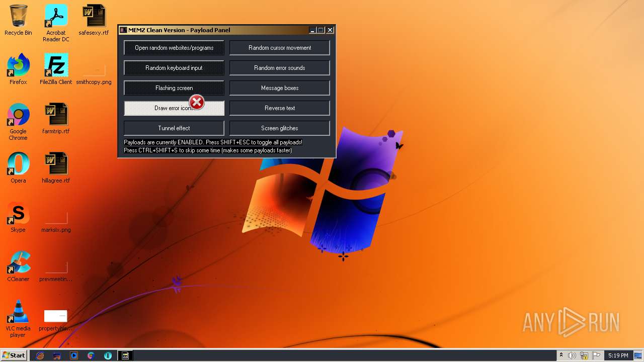Image resolution: width=644 pixels, height=362 pixels.
Task: Click the 'Press CTRL+SHIFT+S to skip' hint text
Action: (x=208, y=150)
